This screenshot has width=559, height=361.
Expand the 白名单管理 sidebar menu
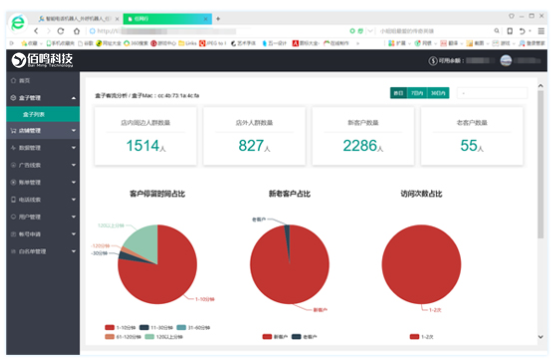[x=43, y=251]
